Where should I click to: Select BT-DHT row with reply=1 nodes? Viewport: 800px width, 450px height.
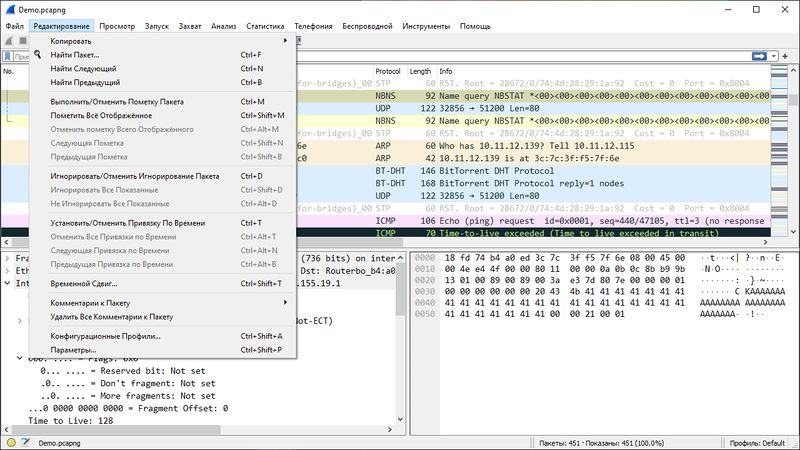(533, 183)
